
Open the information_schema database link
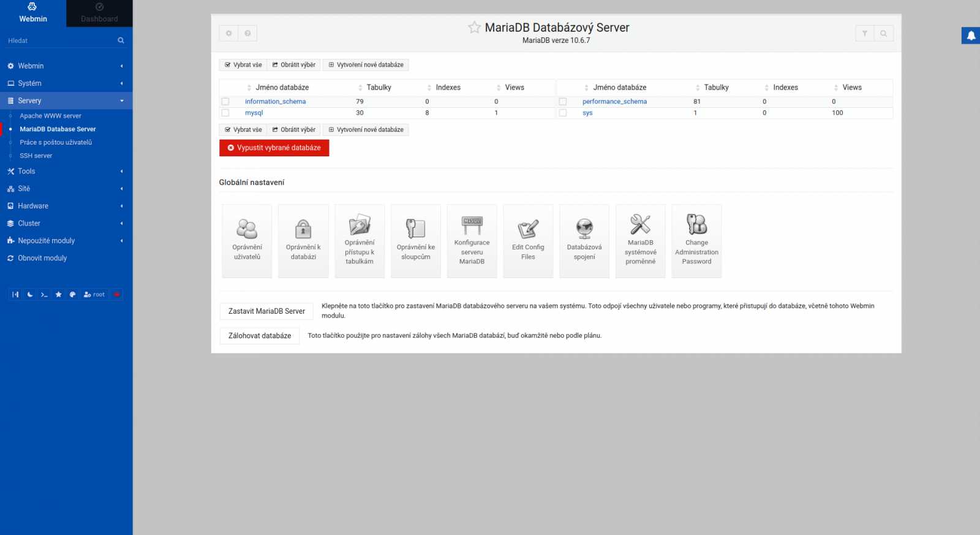(x=275, y=102)
